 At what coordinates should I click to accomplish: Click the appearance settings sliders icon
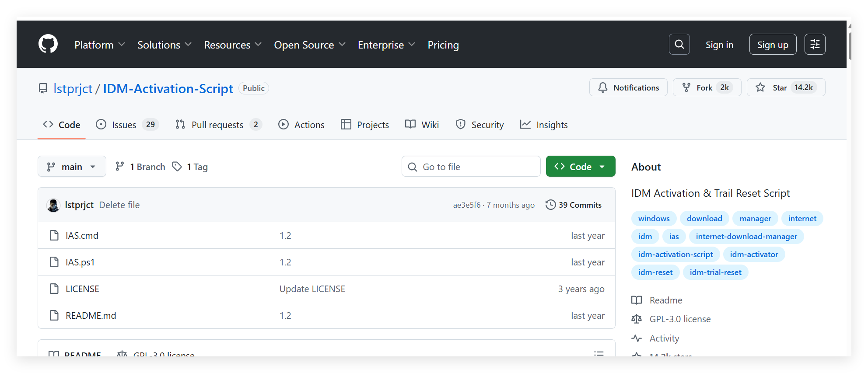click(x=815, y=44)
